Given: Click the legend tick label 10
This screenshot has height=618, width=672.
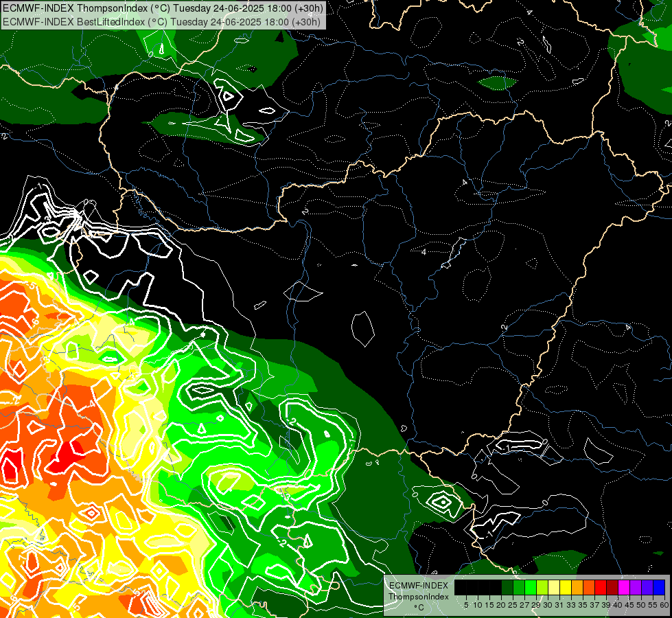Looking at the screenshot, I should click(x=478, y=605).
